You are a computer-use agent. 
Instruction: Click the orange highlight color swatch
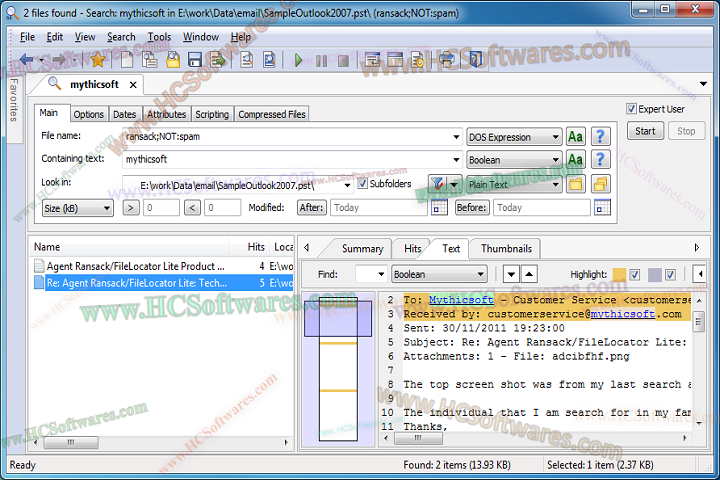619,275
